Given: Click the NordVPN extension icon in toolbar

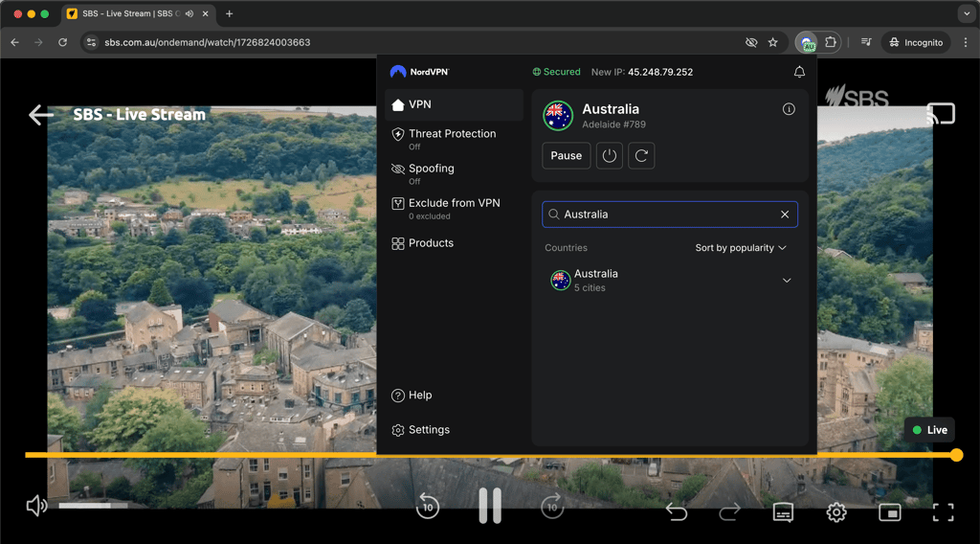Looking at the screenshot, I should coord(807,42).
